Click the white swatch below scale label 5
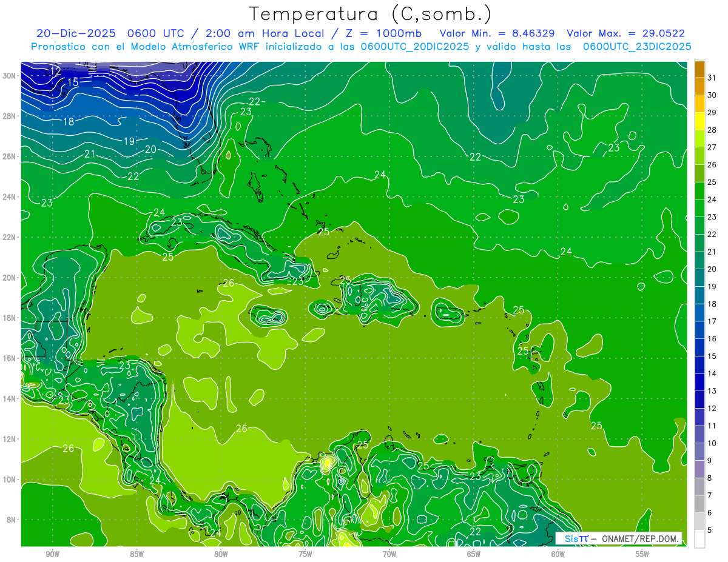The width and height of the screenshot is (728, 562). pos(700,539)
